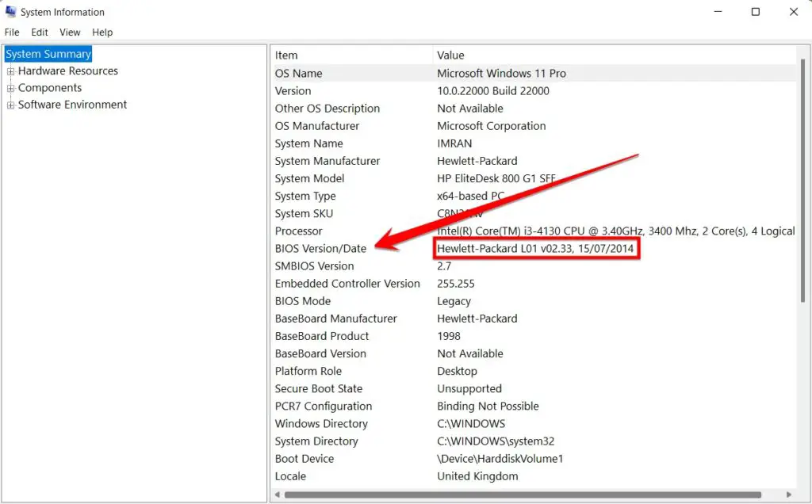
Task: Click the System Information app icon in title bar
Action: [x=10, y=11]
